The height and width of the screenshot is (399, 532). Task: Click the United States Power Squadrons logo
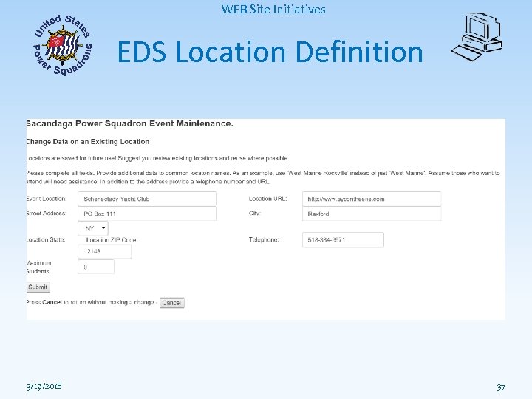63,45
